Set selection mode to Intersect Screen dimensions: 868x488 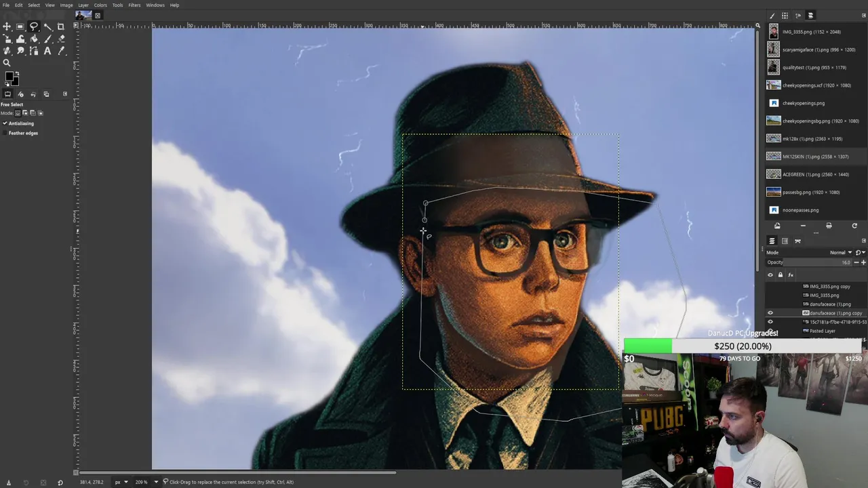tap(41, 113)
